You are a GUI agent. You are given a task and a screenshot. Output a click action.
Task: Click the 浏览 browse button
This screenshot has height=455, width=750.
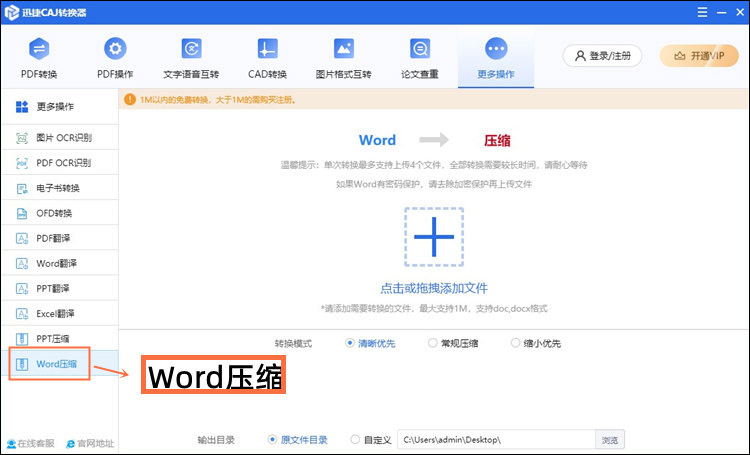click(x=609, y=439)
